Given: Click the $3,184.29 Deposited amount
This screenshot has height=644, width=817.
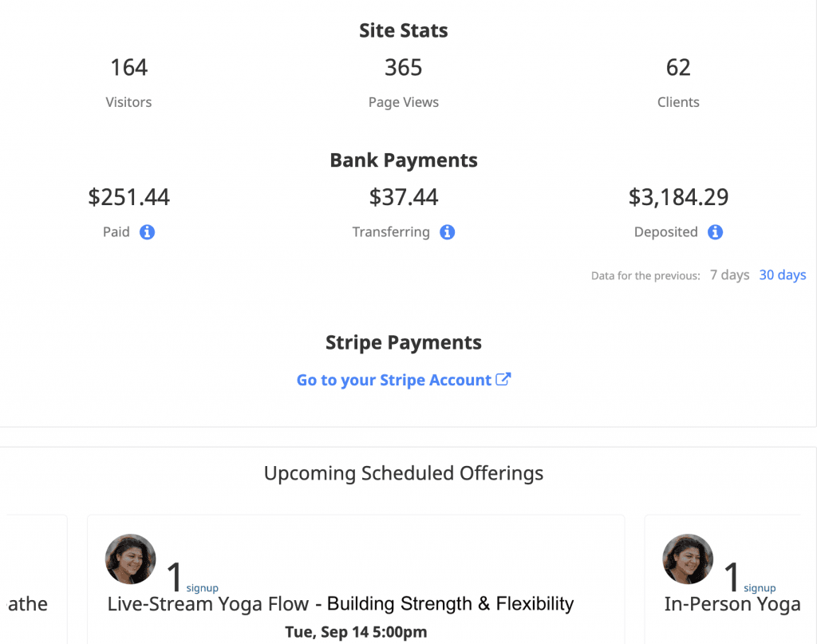Looking at the screenshot, I should pos(678,197).
